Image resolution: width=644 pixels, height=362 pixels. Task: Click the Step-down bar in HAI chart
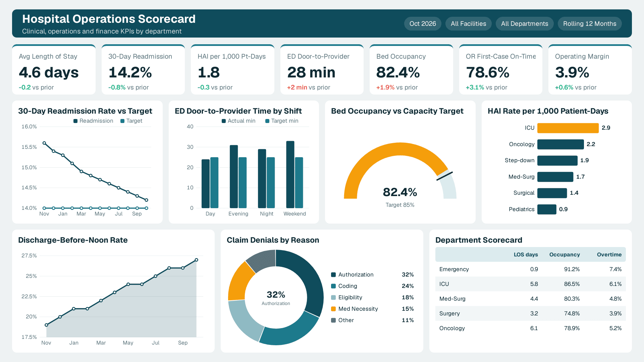pos(557,161)
